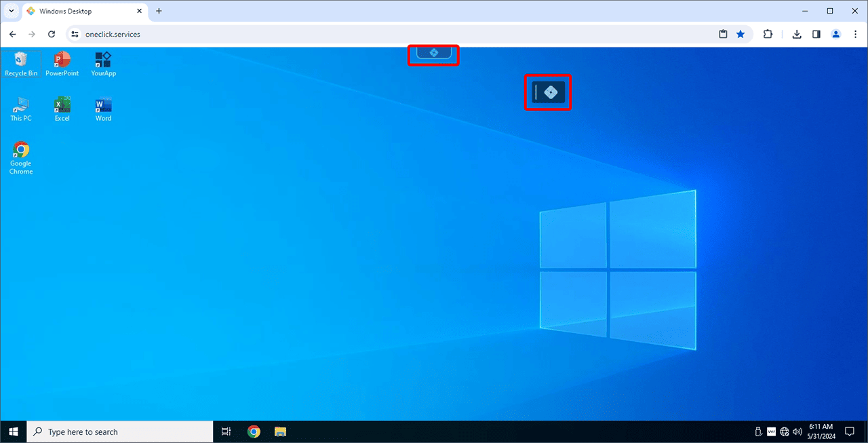Open the Windows Start menu
The height and width of the screenshot is (443, 868).
13,431
